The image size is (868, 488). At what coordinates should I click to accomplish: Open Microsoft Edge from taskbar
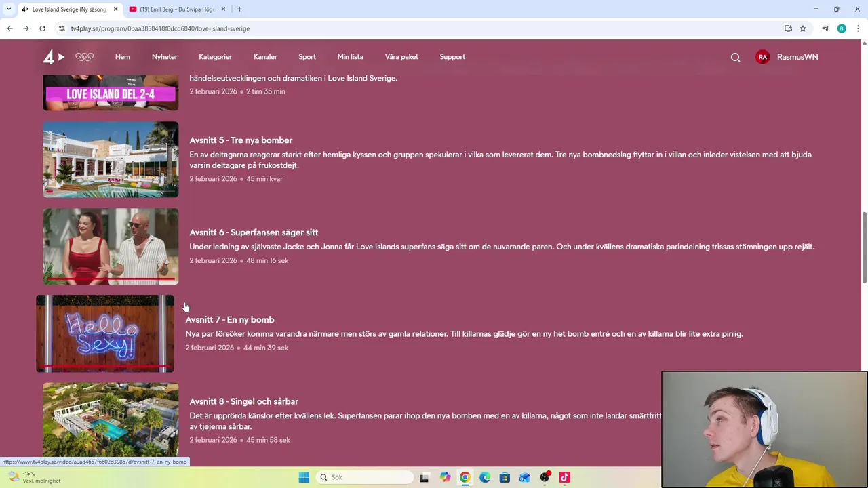point(485,477)
